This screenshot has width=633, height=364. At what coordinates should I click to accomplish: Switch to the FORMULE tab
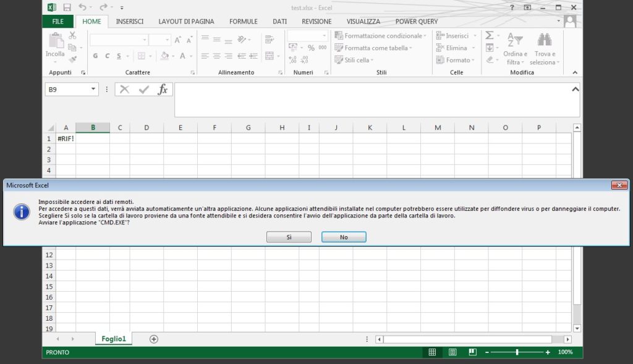[244, 22]
